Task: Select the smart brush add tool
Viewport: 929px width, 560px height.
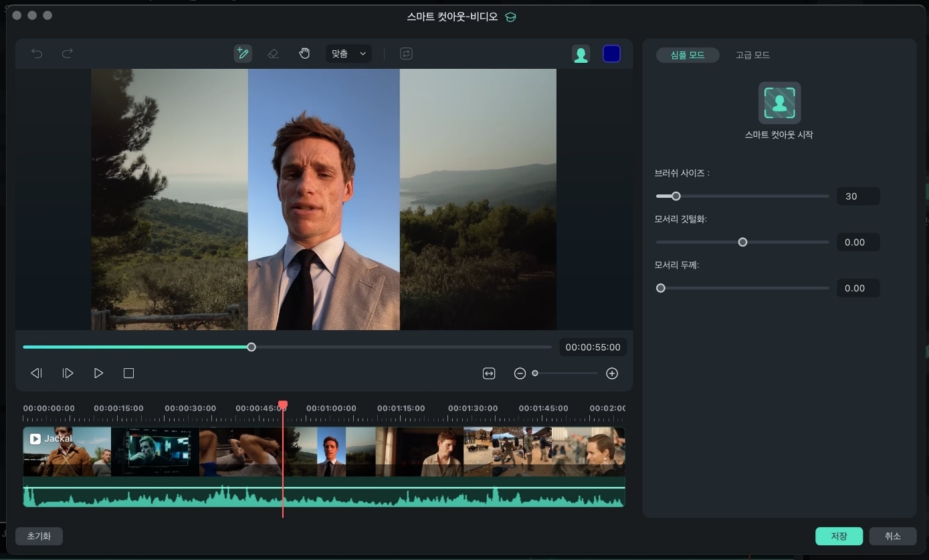Action: [243, 53]
